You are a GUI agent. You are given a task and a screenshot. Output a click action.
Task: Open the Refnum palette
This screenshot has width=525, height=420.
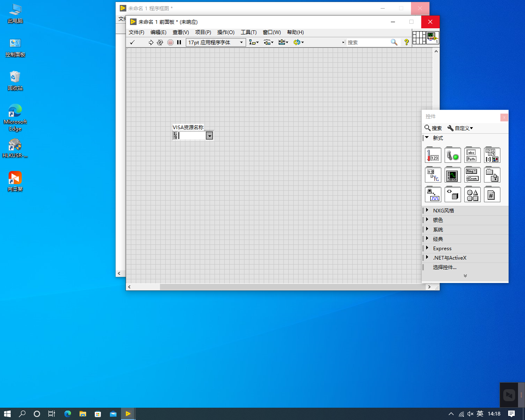pos(492,194)
